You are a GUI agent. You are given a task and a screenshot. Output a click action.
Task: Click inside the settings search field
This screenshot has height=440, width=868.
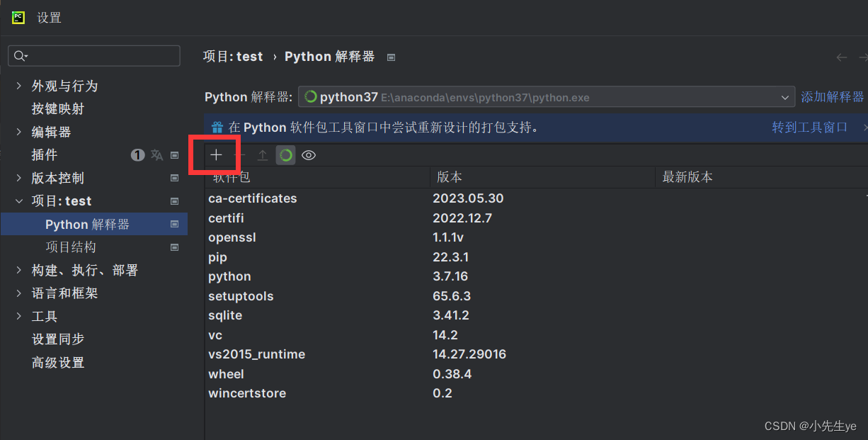(92, 55)
